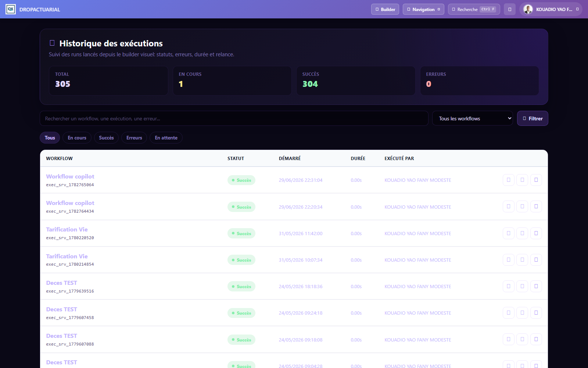This screenshot has width=588, height=368.
Task: Click the start time 24/05/2026 18:18:36
Action: click(x=301, y=286)
